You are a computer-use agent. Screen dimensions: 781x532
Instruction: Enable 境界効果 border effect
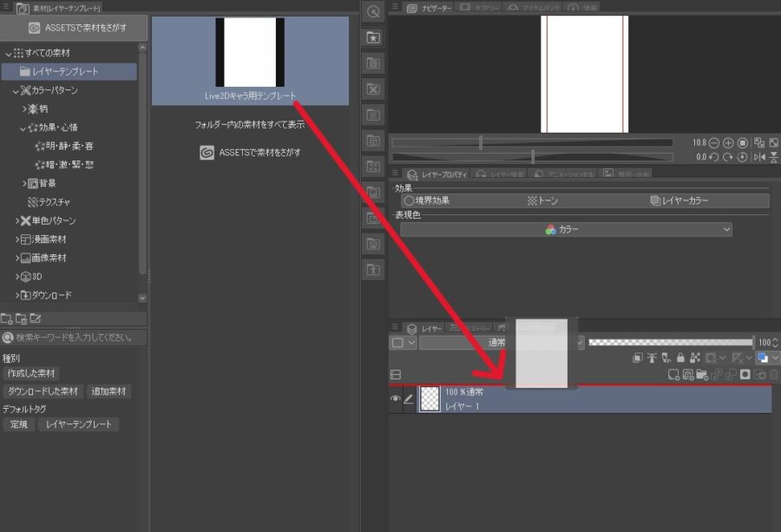tap(427, 200)
